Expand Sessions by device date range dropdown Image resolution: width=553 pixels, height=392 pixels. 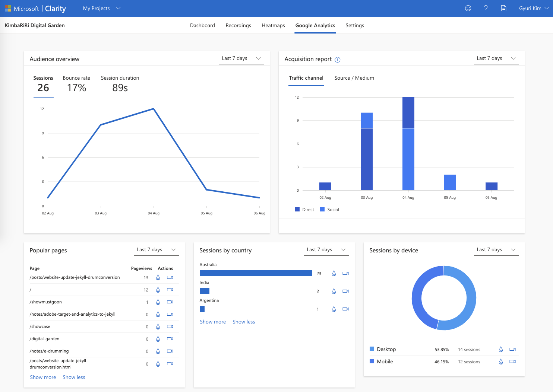[496, 250]
